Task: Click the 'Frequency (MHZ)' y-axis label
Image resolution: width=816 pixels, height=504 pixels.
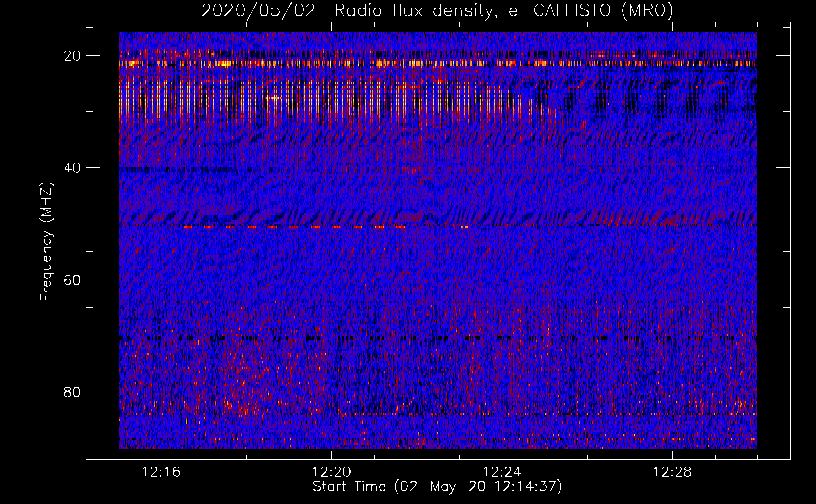Action: pyautogui.click(x=46, y=242)
